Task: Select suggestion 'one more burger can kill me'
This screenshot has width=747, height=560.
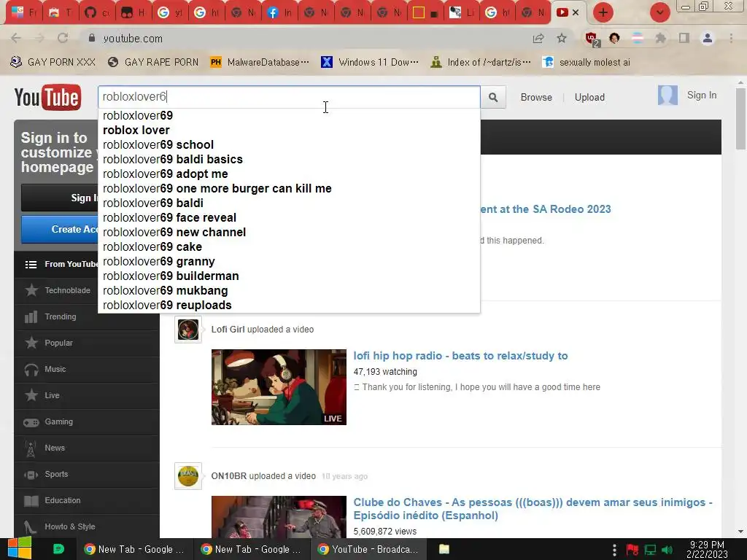Action: click(289, 189)
